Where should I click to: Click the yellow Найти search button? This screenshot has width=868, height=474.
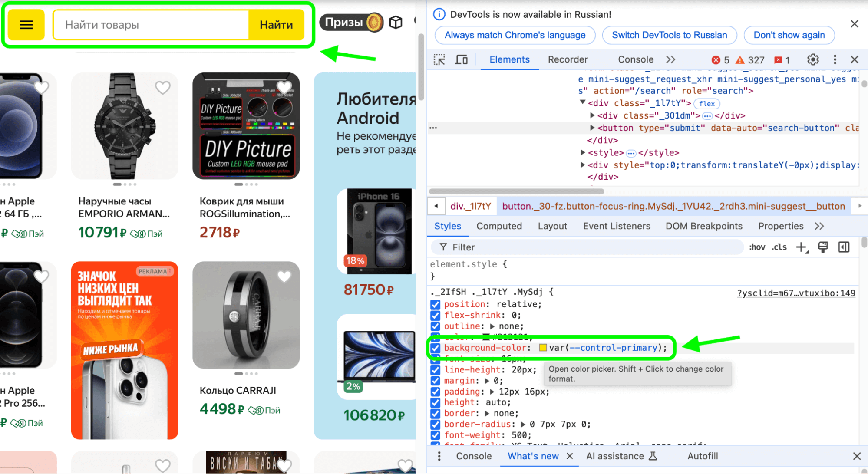click(x=276, y=25)
